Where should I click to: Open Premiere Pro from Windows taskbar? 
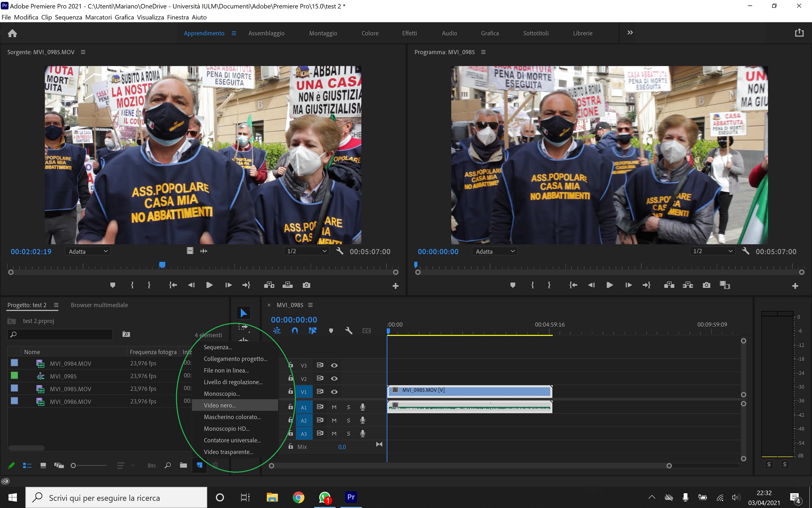tap(351, 497)
